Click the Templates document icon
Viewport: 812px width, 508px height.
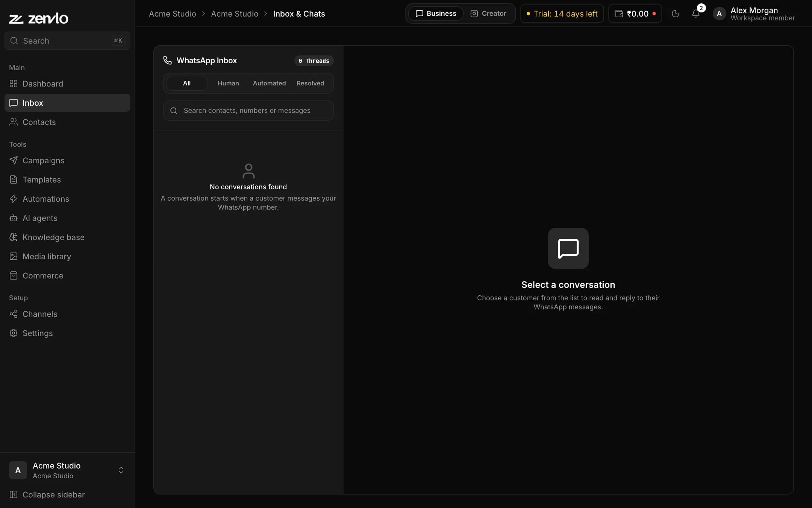point(14,179)
